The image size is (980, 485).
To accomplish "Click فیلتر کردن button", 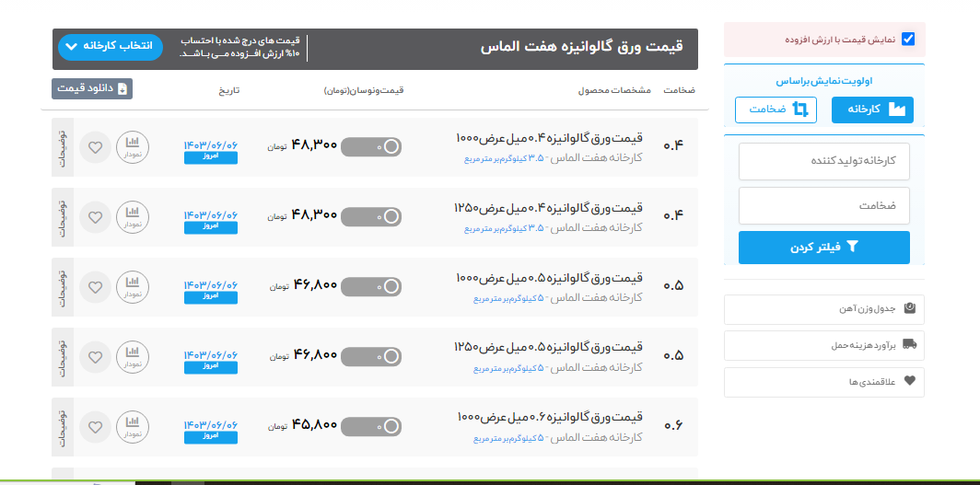I will pyautogui.click(x=824, y=248).
